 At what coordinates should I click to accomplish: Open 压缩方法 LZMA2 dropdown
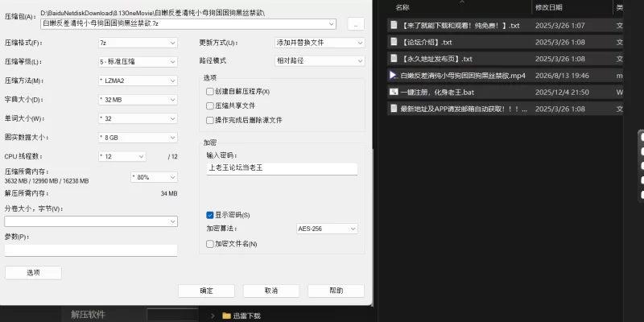(x=138, y=80)
